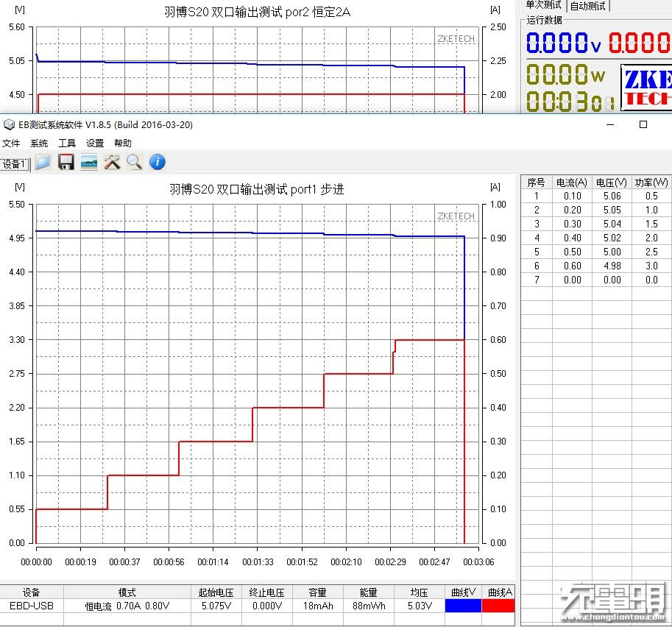Click the EBD-USB device cell
672x627 pixels.
coord(31,606)
